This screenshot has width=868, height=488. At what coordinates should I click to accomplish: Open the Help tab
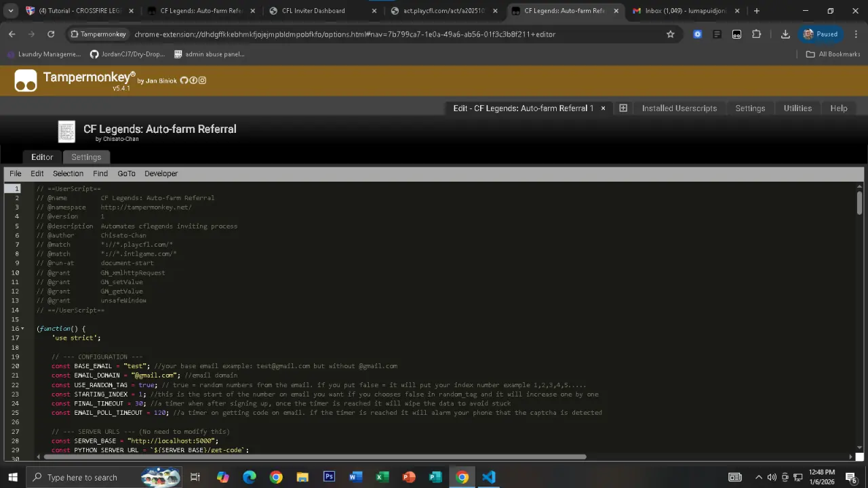coord(839,108)
